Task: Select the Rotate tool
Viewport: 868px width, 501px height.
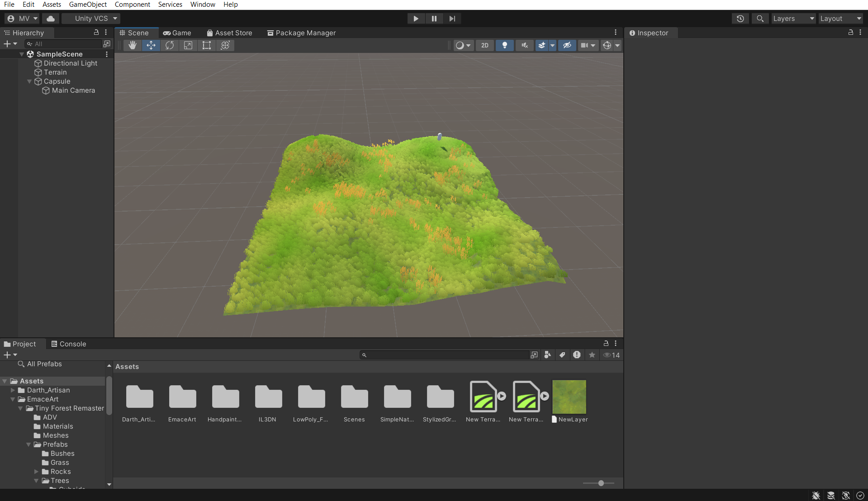Action: pos(170,45)
